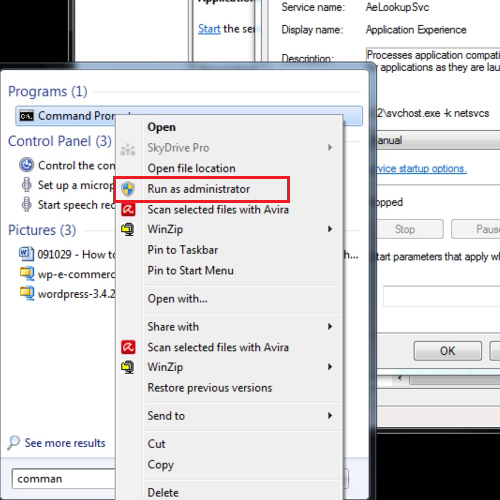Click the Start parameters input field

(441, 296)
